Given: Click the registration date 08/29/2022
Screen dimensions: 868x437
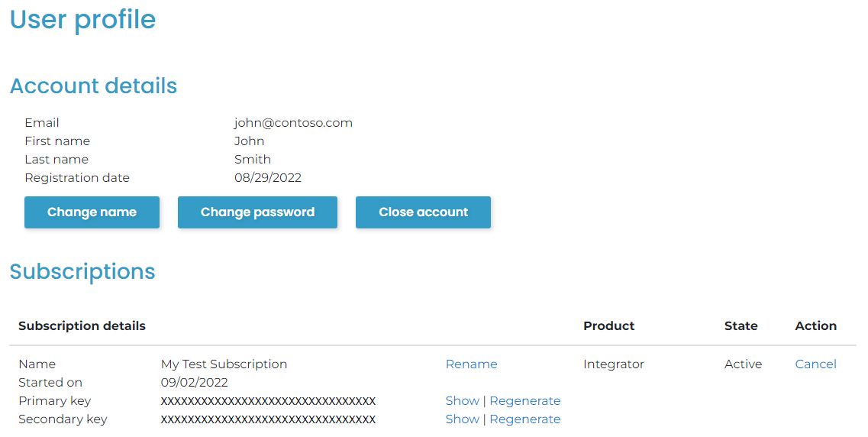Looking at the screenshot, I should click(x=267, y=178).
